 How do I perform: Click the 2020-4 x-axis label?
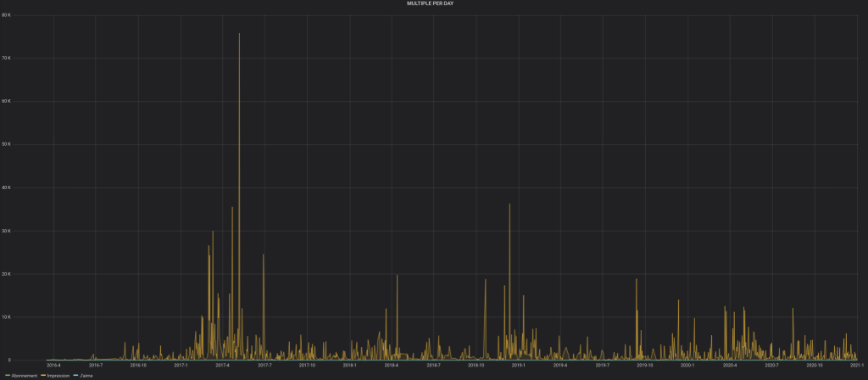click(x=729, y=366)
